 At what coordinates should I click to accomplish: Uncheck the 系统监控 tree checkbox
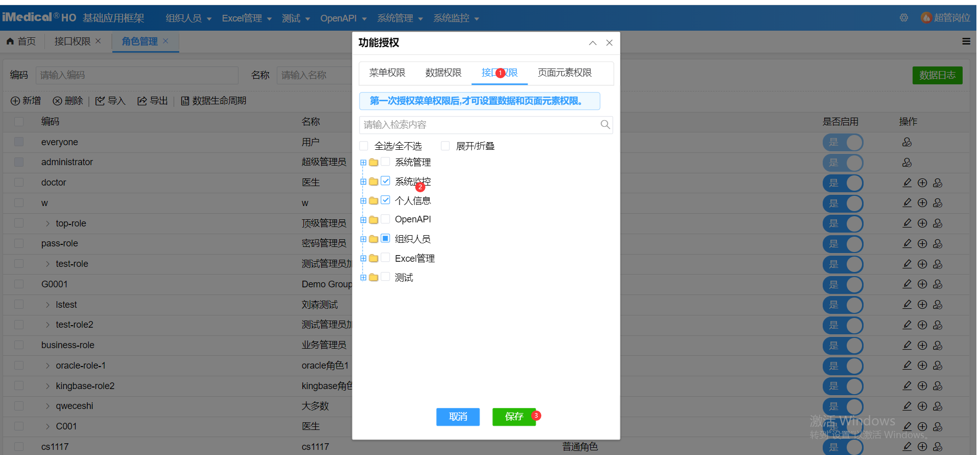click(386, 181)
